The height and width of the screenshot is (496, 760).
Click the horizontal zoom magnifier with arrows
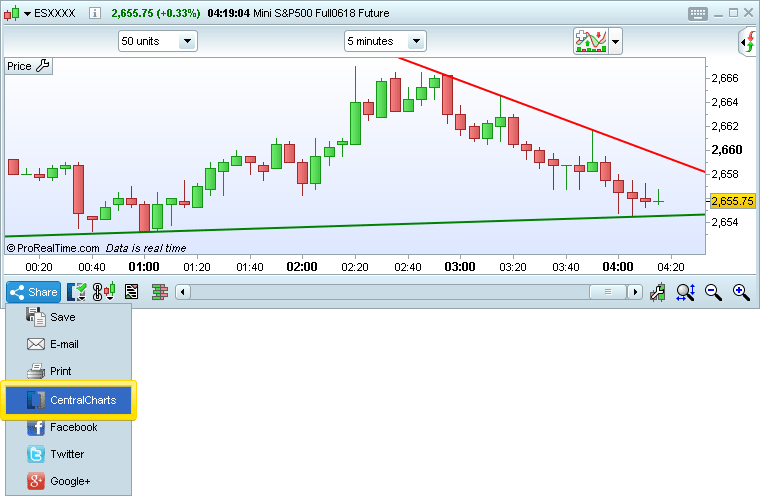685,292
